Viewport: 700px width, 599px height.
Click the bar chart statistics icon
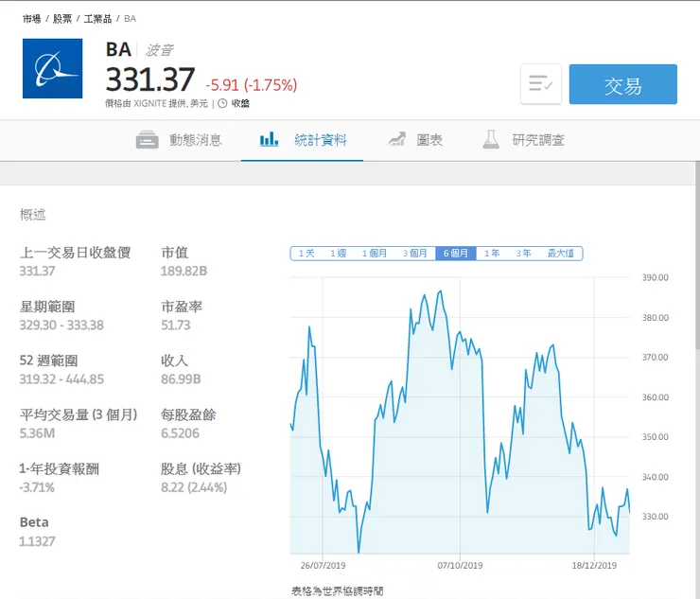click(x=270, y=139)
